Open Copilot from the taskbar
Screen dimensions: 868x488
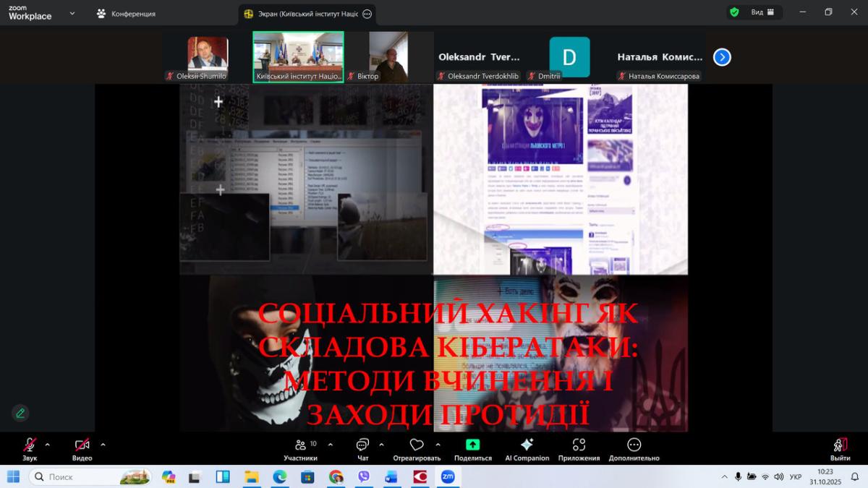pyautogui.click(x=169, y=476)
